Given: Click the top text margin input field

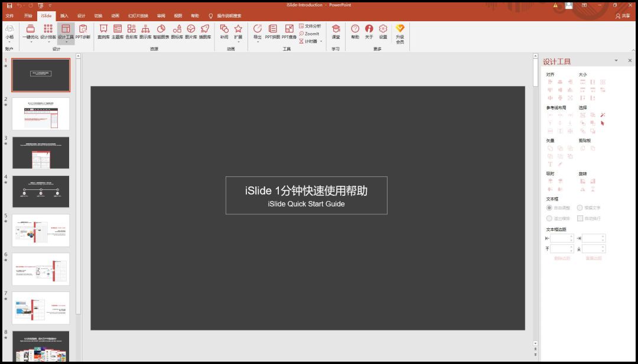Looking at the screenshot, I should (562, 248).
